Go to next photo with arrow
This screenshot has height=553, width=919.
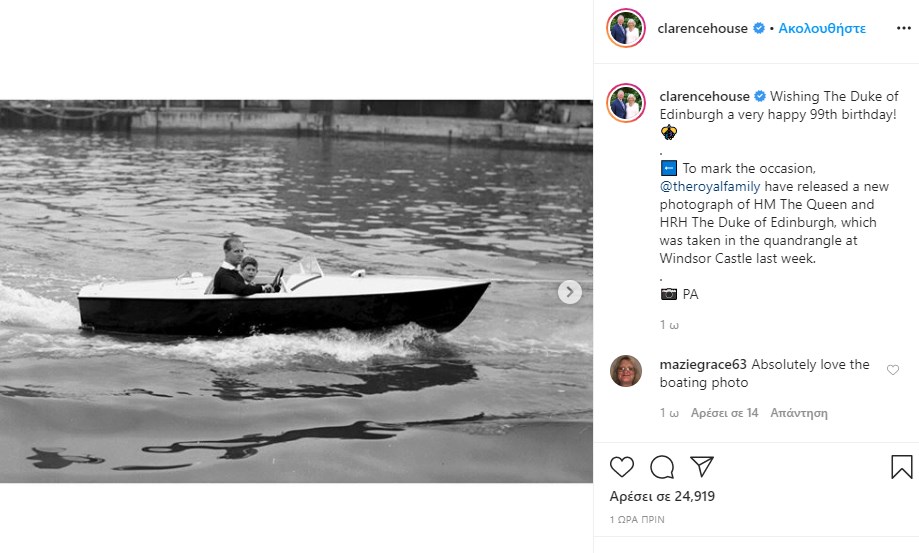[x=570, y=292]
